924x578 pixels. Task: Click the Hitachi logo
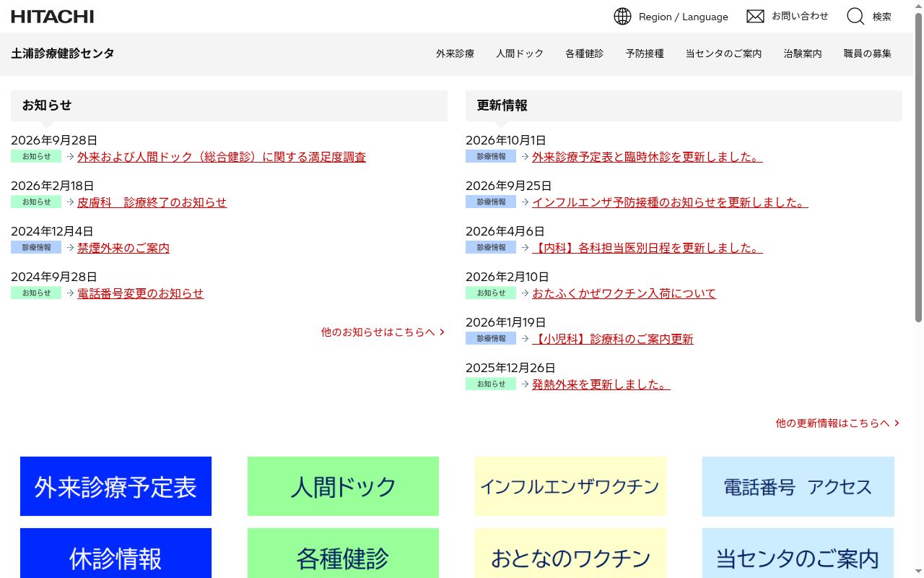click(52, 16)
